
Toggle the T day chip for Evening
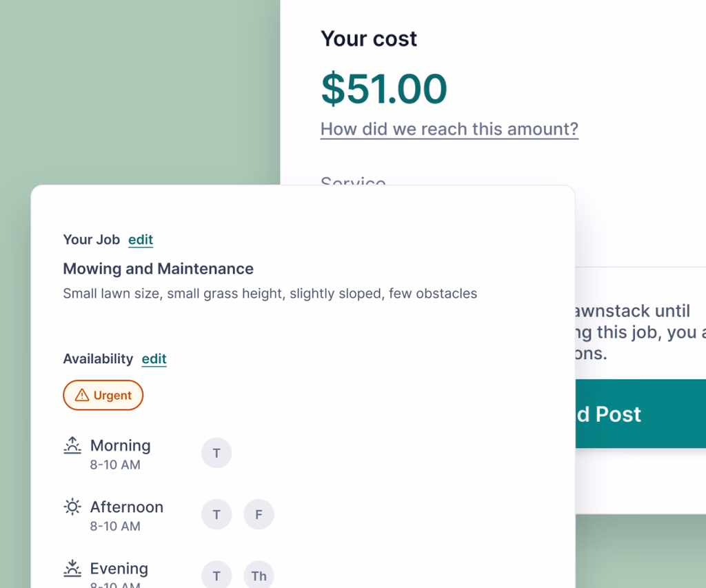216,576
